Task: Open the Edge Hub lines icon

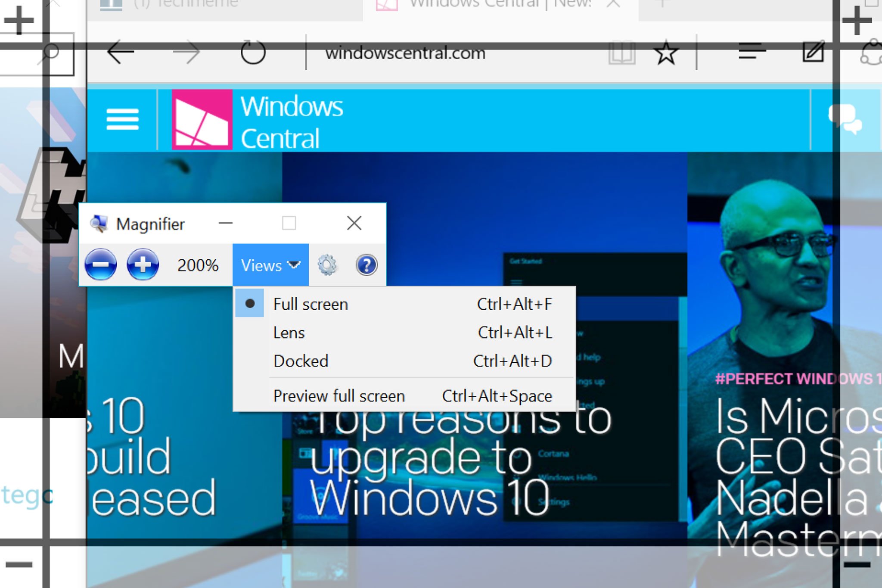Action: [752, 51]
